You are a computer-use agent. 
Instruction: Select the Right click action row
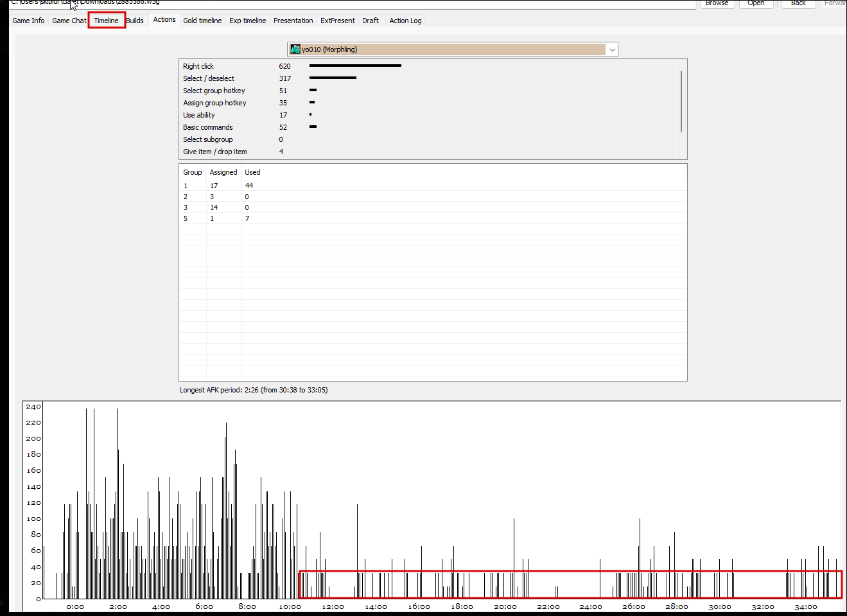tap(427, 66)
